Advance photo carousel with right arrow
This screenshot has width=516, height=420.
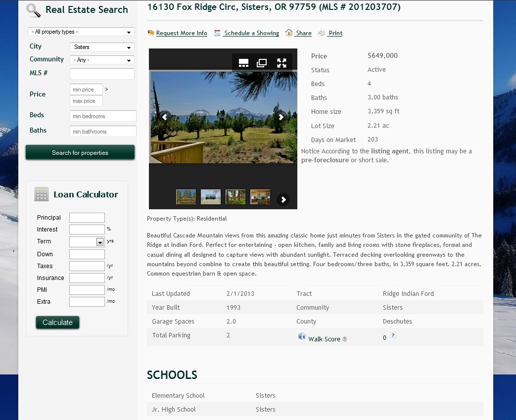click(281, 117)
